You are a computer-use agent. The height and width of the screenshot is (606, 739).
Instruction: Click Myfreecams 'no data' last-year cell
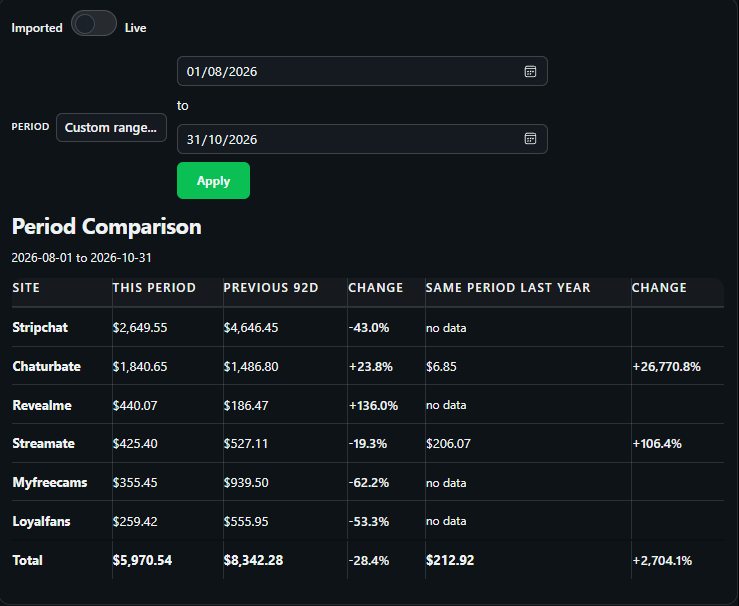tap(446, 483)
